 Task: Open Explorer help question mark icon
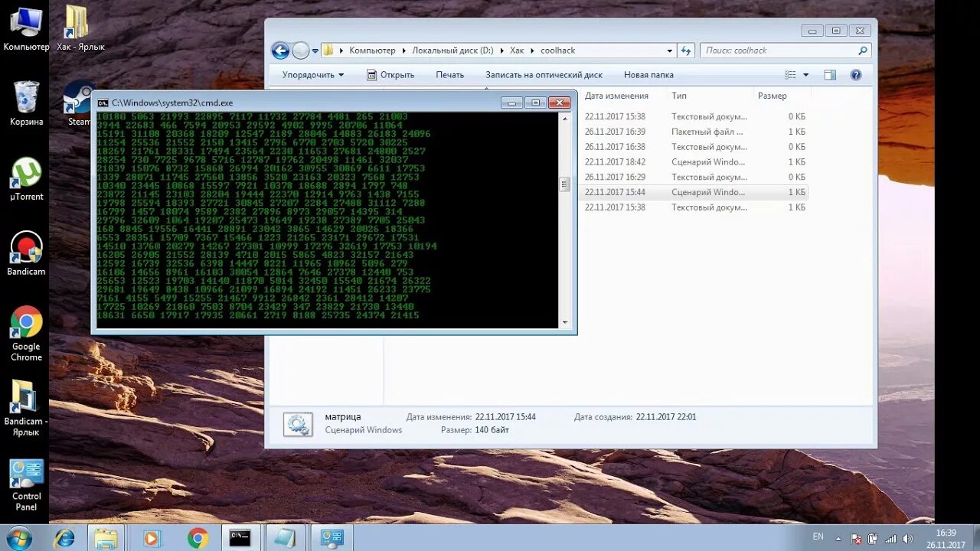click(x=856, y=75)
